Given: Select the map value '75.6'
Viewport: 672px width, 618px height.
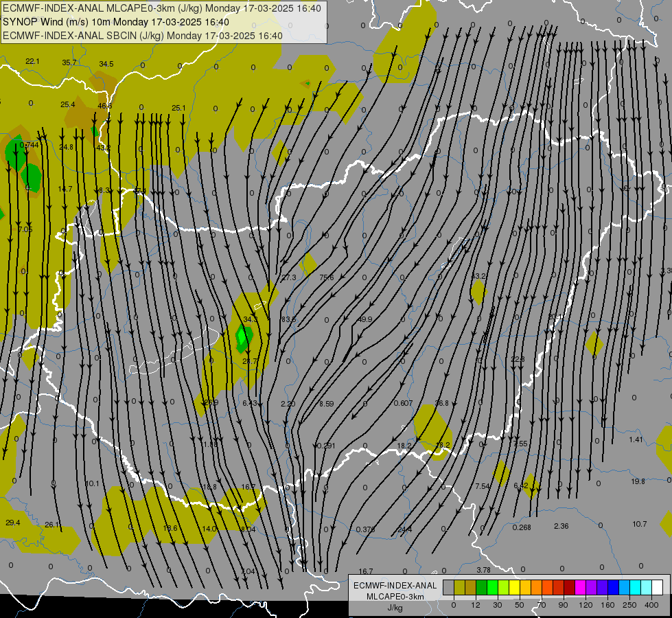Looking at the screenshot, I should tap(327, 277).
